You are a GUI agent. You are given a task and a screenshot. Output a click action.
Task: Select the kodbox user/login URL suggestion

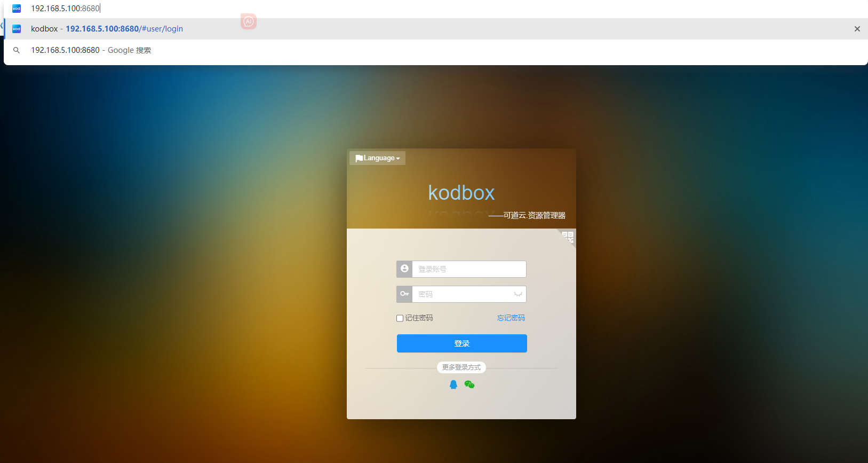436,29
